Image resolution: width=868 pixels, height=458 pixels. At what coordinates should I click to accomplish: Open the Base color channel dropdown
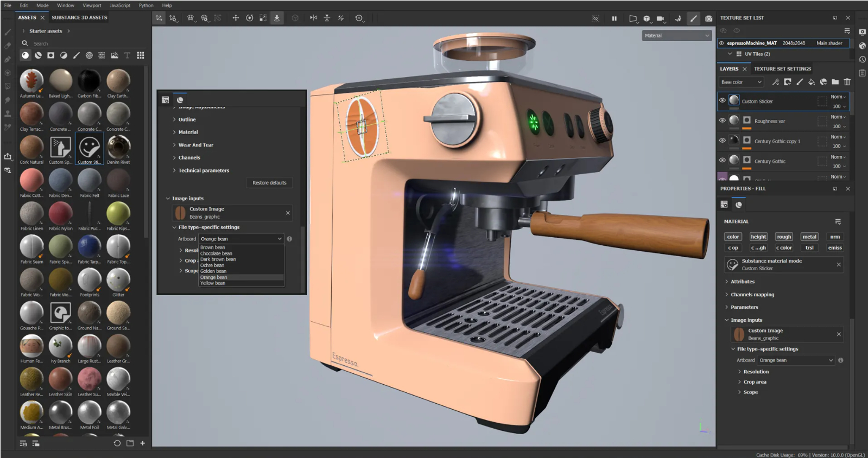tap(742, 82)
